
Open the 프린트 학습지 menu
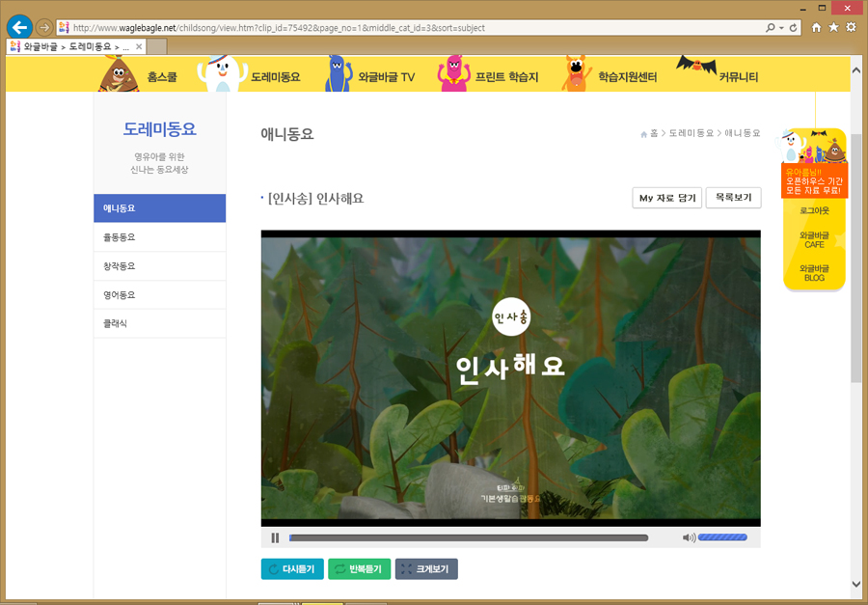506,77
